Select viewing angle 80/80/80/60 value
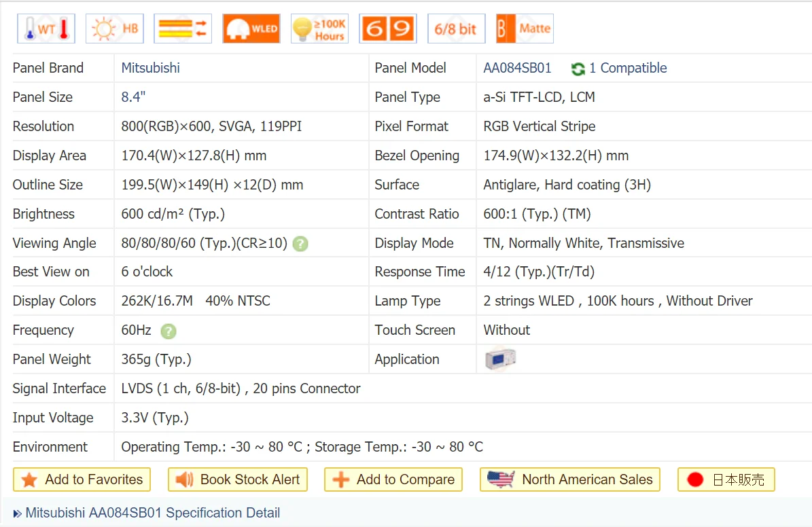Screen dimensions: 812x527 tap(204, 243)
